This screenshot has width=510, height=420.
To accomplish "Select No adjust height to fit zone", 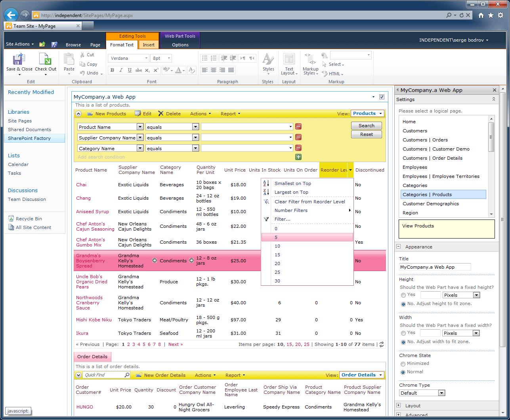I will coord(403,304).
